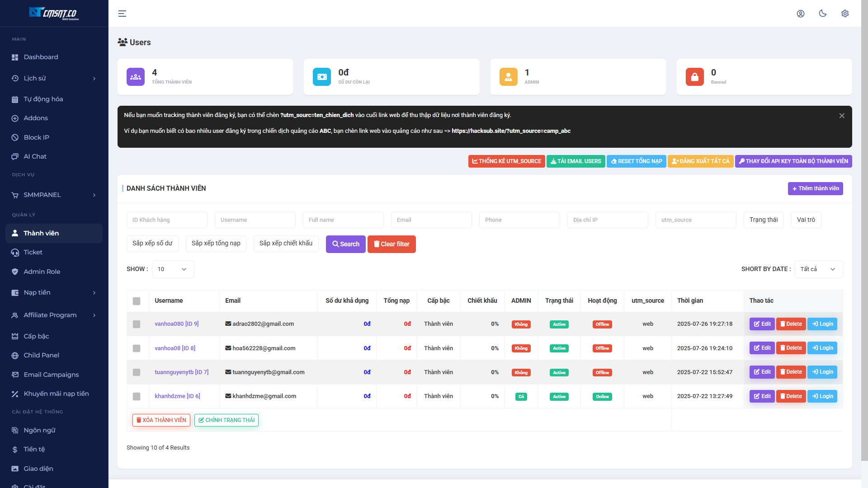Toggle the select-all header checkbox
The image size is (868, 488).
click(137, 301)
